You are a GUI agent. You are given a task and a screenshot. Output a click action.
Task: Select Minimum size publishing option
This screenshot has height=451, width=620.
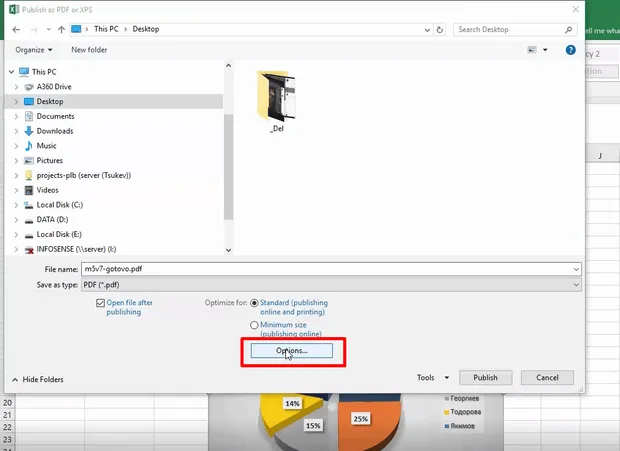coord(254,325)
